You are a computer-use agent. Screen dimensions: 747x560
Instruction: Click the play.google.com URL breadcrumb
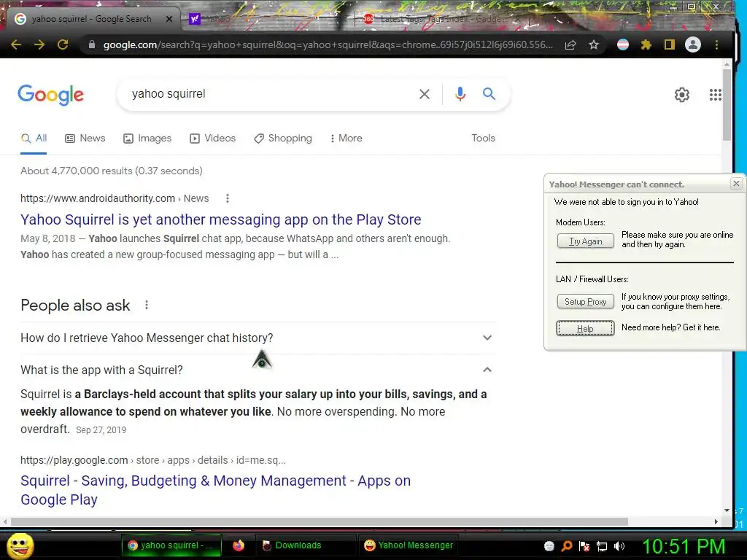(x=153, y=460)
